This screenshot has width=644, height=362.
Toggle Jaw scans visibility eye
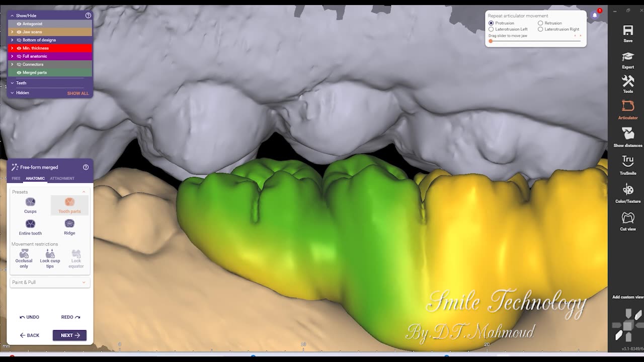point(19,32)
